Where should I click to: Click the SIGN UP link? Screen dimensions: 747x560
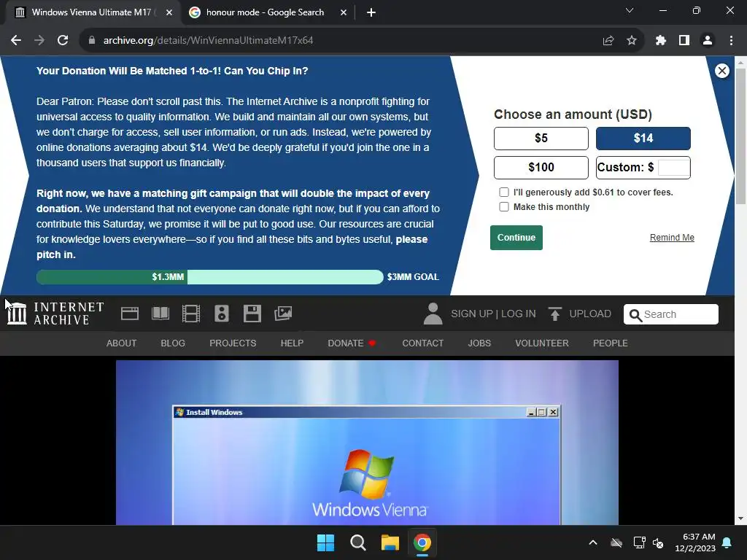pyautogui.click(x=472, y=314)
